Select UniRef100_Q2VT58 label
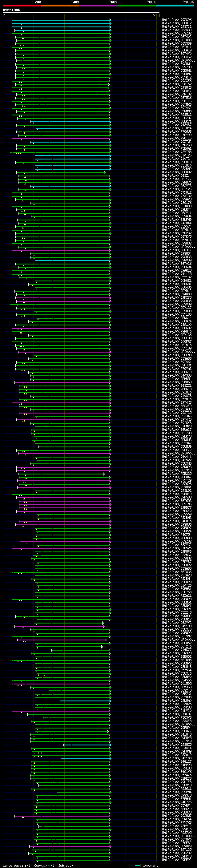This screenshot has height=868, width=197. (177, 152)
